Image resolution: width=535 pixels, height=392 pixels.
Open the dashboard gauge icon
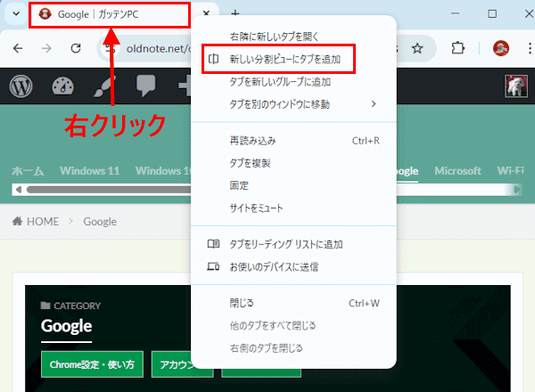(x=62, y=86)
